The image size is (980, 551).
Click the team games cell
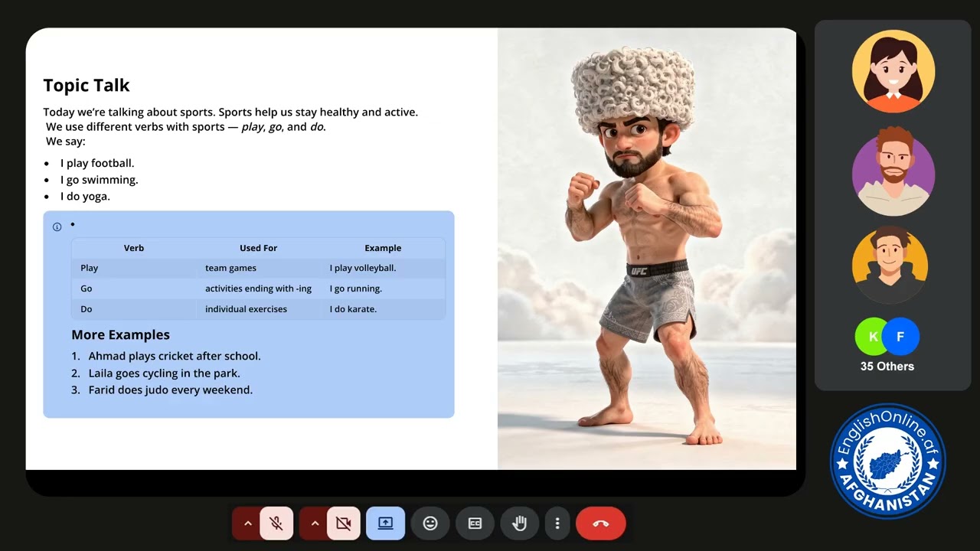click(259, 268)
